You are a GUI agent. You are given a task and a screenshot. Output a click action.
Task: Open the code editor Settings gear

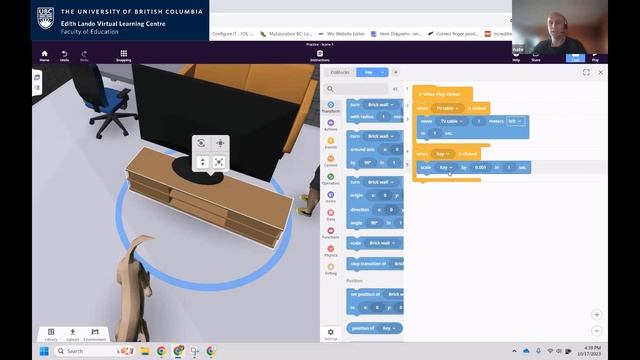[331, 334]
